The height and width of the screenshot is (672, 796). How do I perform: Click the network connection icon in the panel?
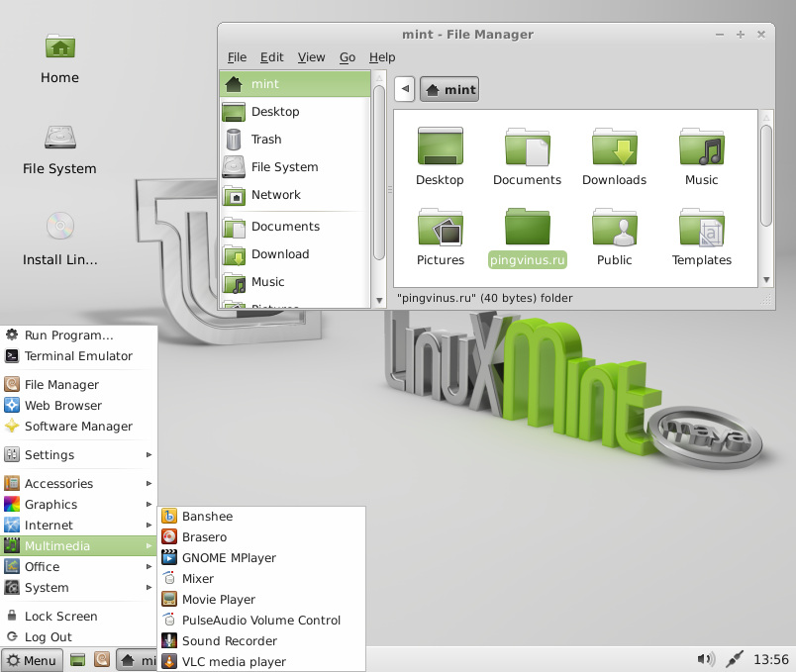(x=734, y=659)
